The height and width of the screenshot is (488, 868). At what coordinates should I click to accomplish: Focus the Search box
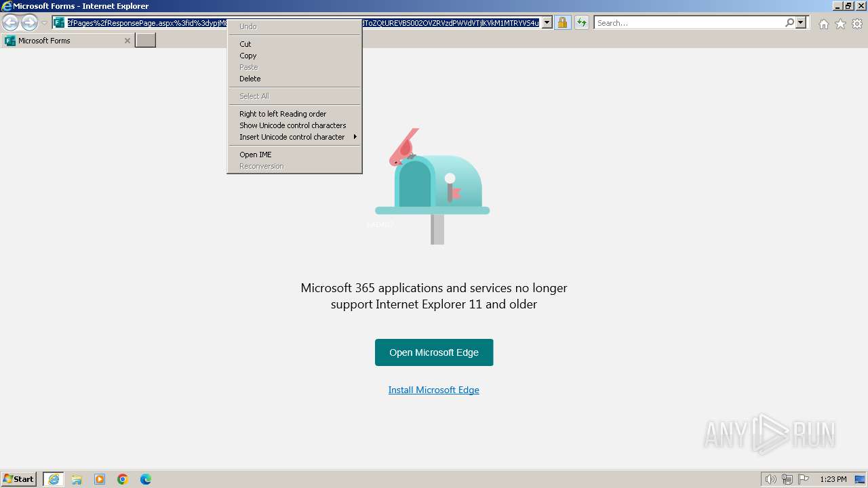tap(689, 23)
